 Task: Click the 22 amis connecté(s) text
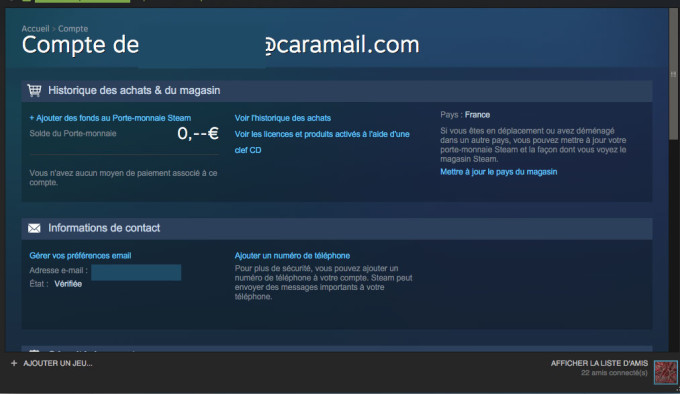click(x=615, y=373)
